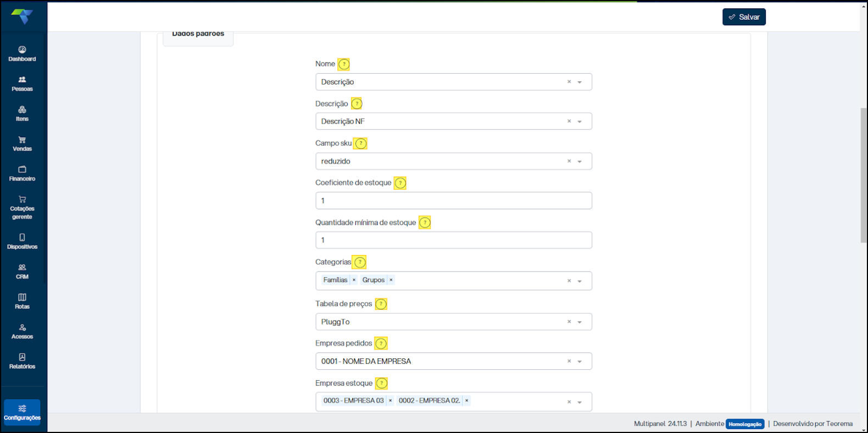Open the Itens sidebar icon

point(22,113)
